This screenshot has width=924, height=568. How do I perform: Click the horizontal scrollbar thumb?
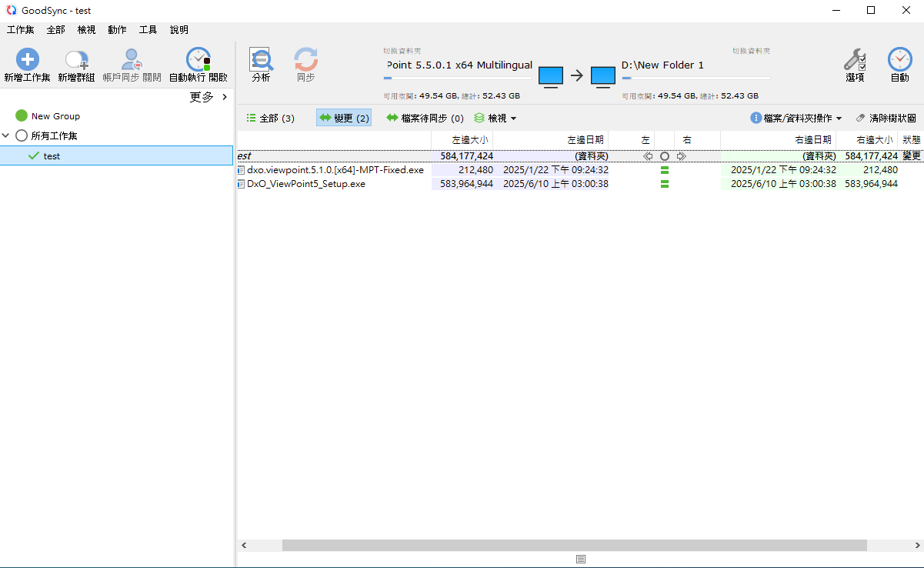click(574, 545)
